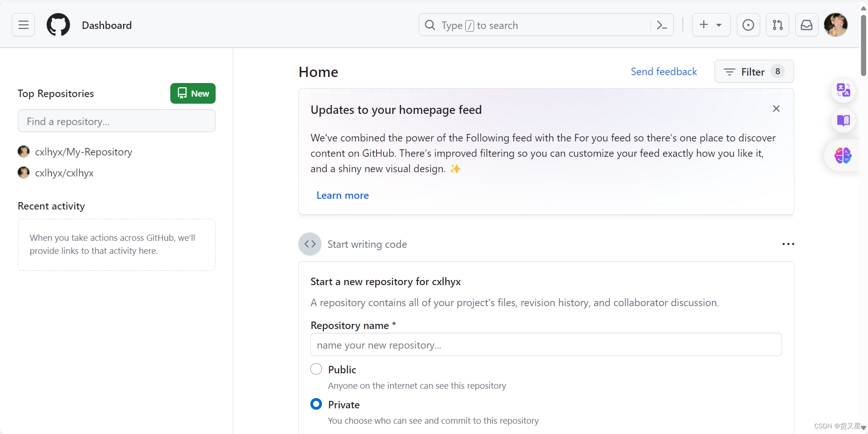Image resolution: width=868 pixels, height=434 pixels.
Task: Click the 'Start writing code' label
Action: pyautogui.click(x=367, y=244)
